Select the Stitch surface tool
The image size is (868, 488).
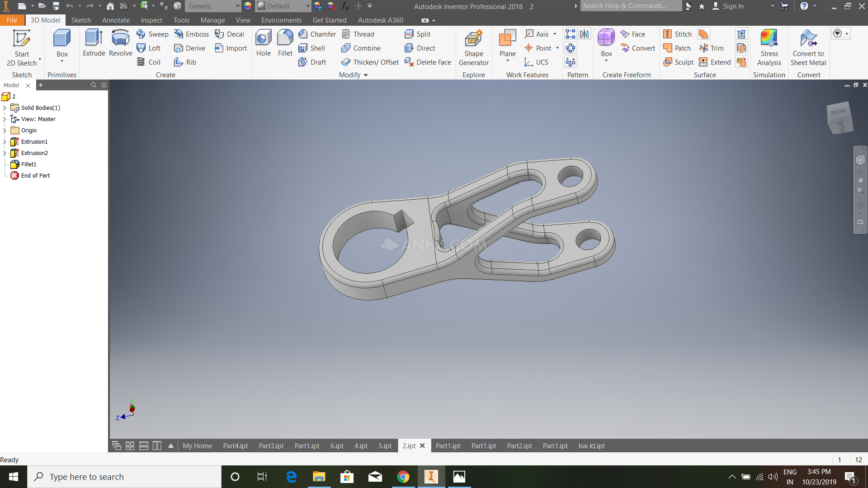click(677, 34)
